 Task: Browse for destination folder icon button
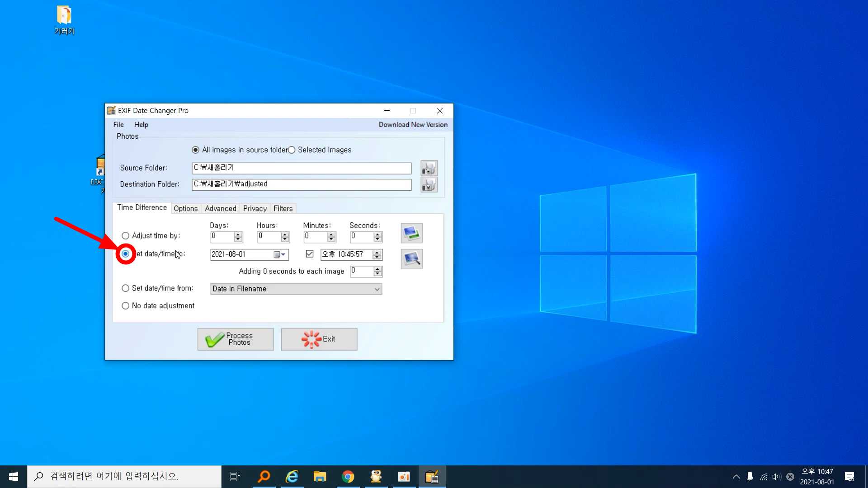[x=429, y=184]
